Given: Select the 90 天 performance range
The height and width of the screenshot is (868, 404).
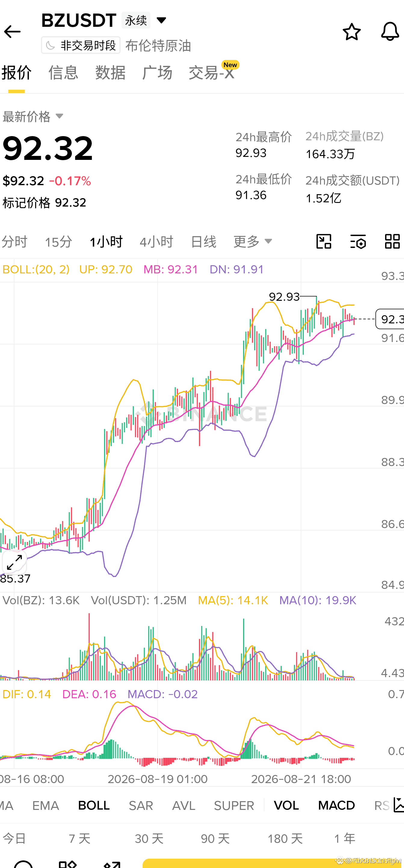Looking at the screenshot, I should tap(215, 838).
